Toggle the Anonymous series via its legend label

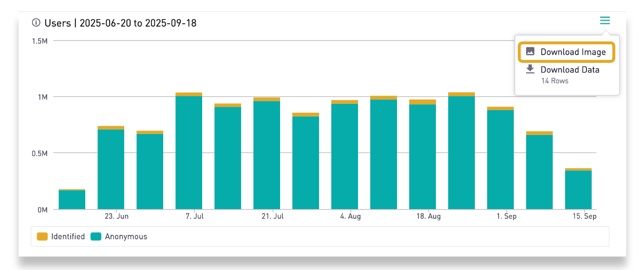(x=126, y=236)
